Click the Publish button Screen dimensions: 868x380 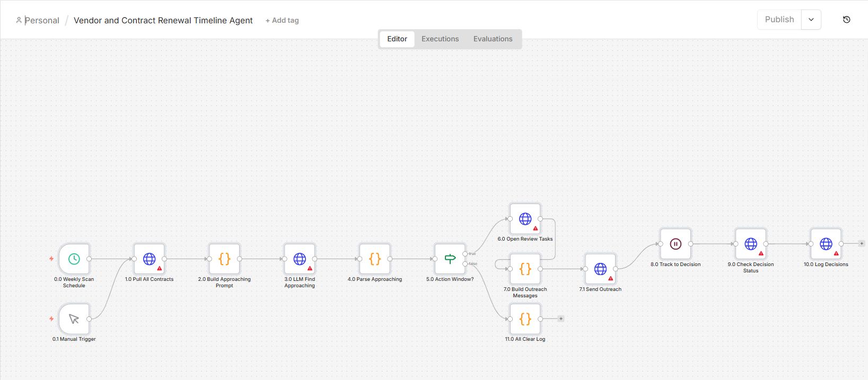tap(779, 20)
